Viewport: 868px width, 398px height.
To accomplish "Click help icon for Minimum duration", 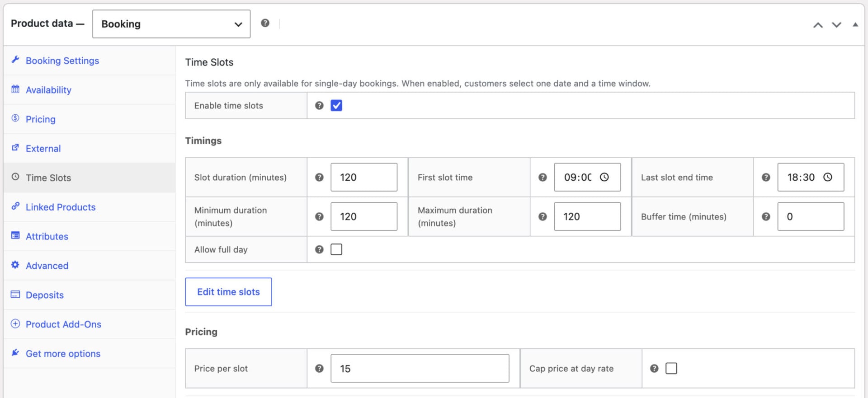I will (x=319, y=217).
